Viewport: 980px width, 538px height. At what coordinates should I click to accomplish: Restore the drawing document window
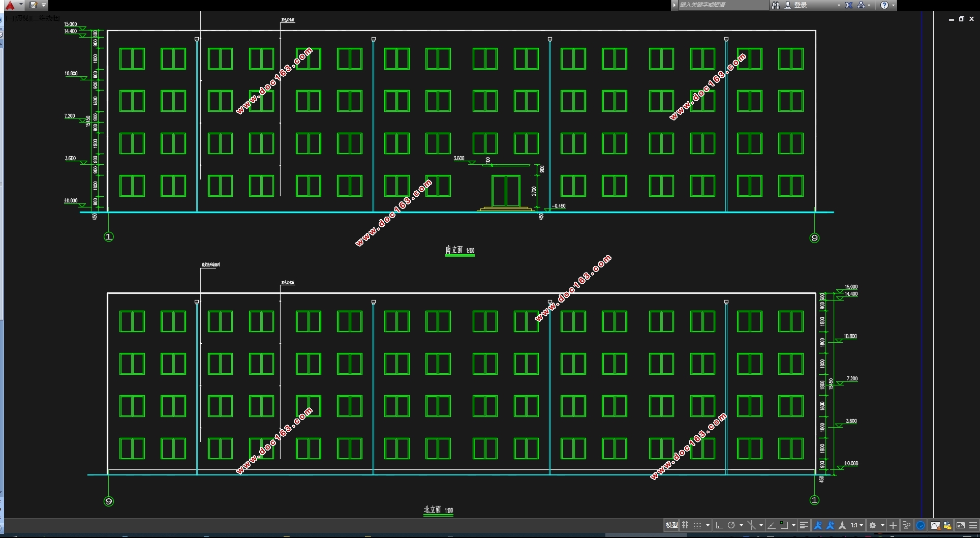click(x=962, y=19)
